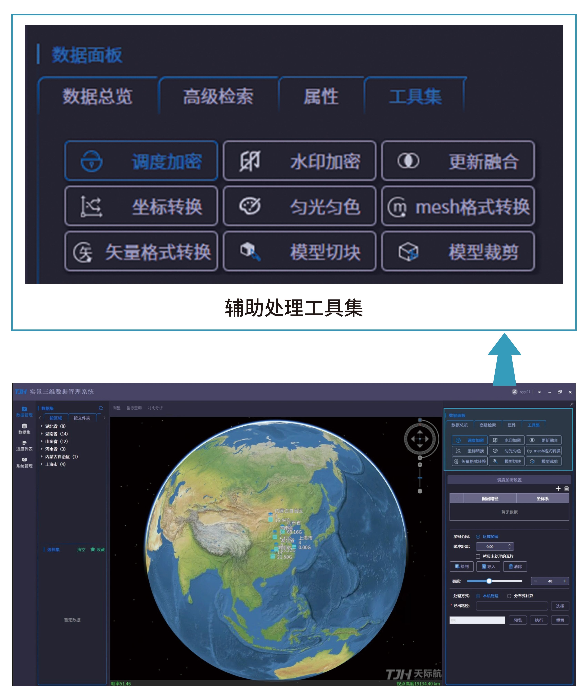
Task: Click the 导出路径 input field
Action: [512, 606]
